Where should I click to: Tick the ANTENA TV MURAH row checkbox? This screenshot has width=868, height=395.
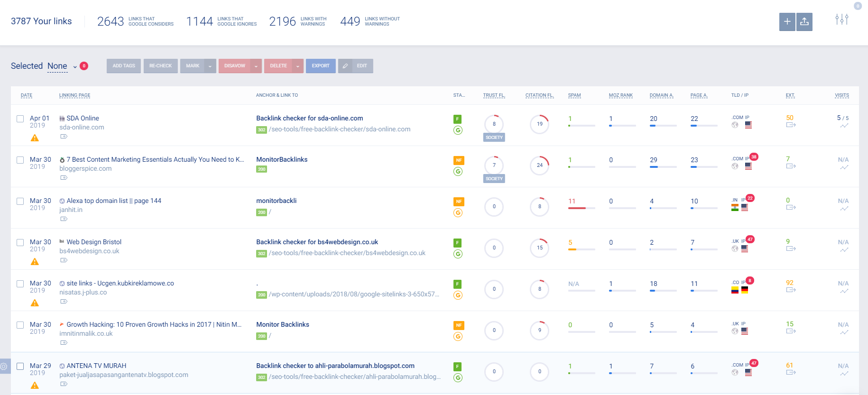pos(20,366)
